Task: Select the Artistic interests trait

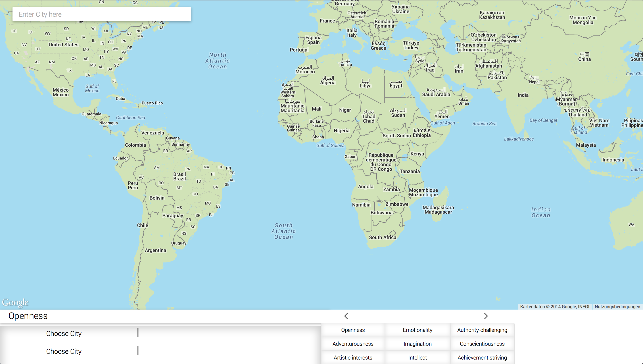Action: tap(353, 358)
